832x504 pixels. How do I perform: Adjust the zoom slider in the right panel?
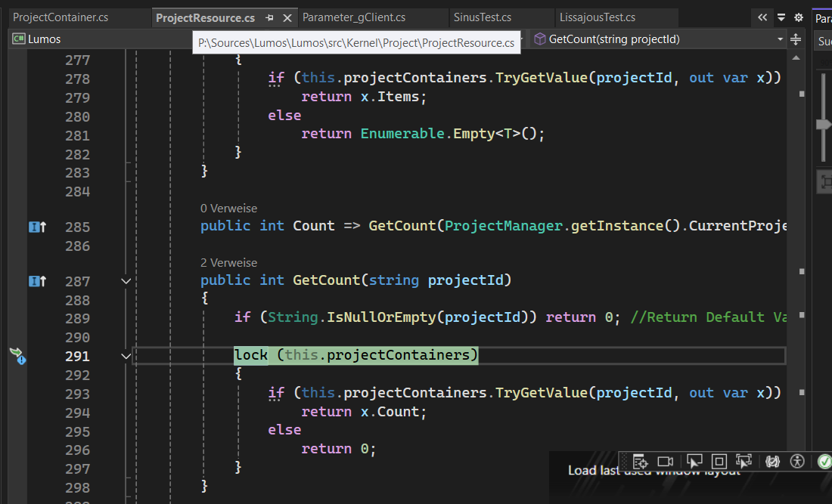pos(823,125)
